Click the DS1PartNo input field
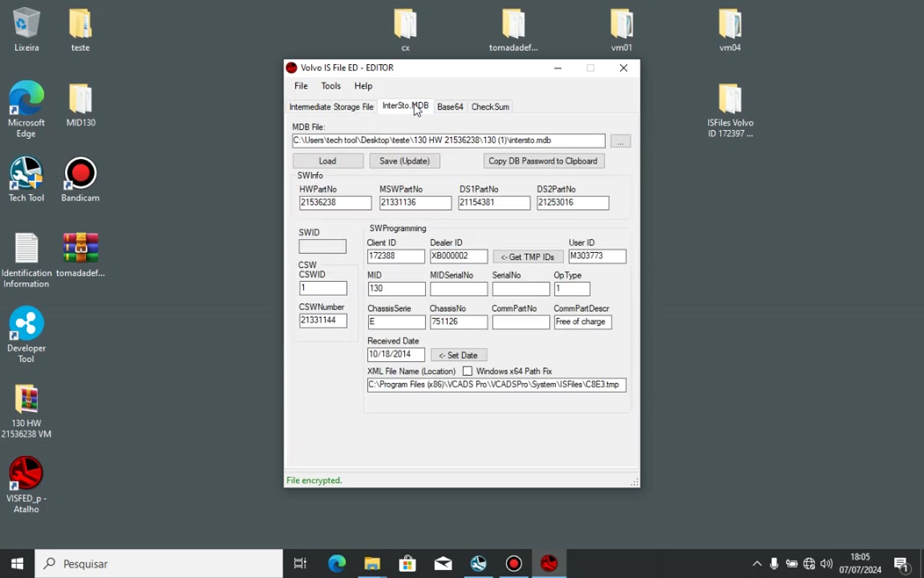 point(494,203)
